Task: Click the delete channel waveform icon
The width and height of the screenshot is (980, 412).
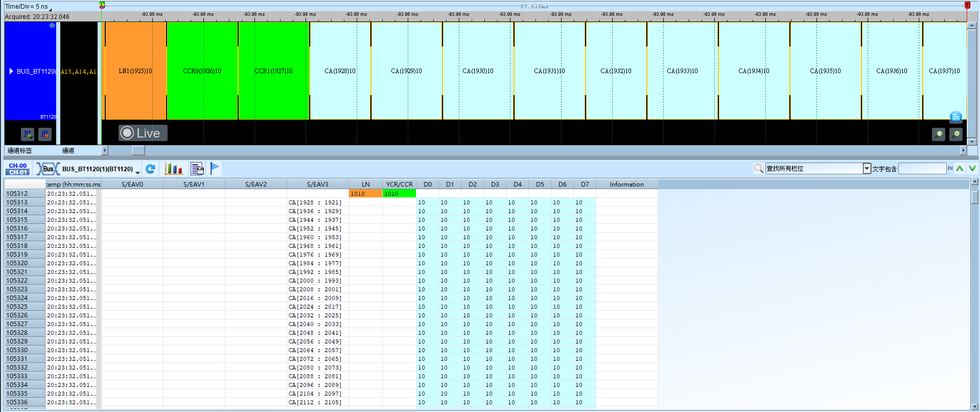Action: 45,134
